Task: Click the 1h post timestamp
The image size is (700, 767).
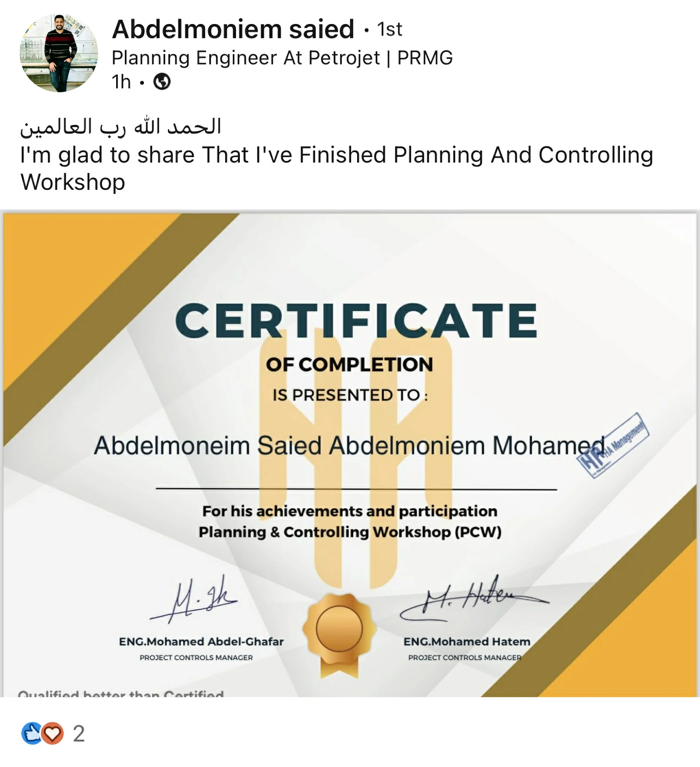Action: (121, 82)
